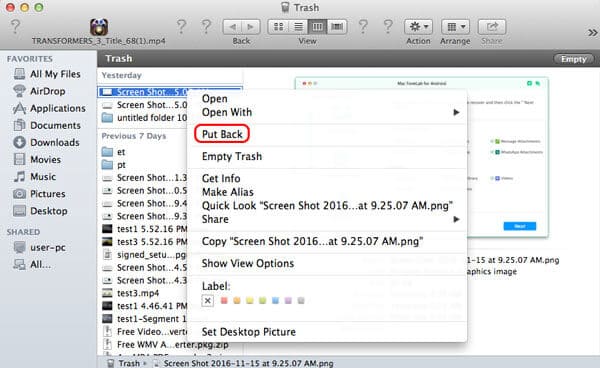Apply the purple label color
600x368 pixels.
coord(288,301)
